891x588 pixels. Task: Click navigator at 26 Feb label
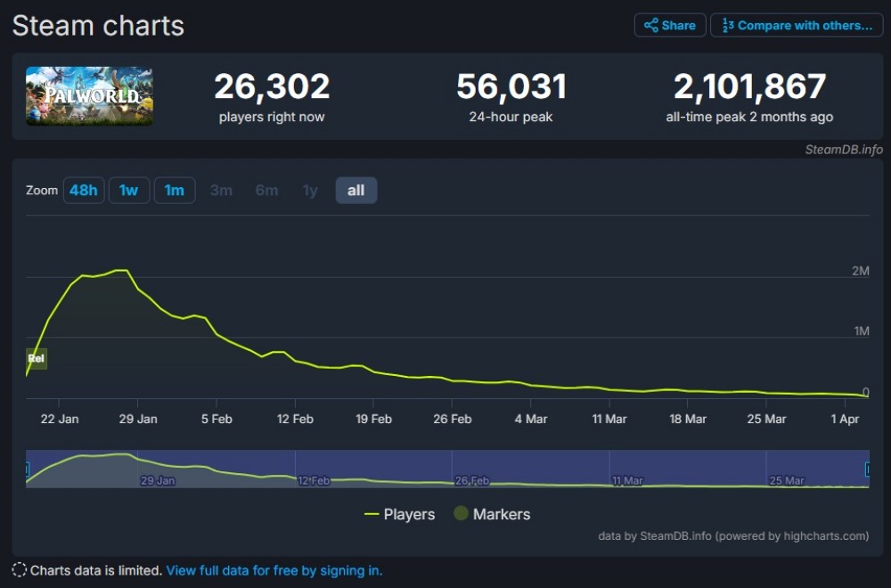pyautogui.click(x=472, y=480)
